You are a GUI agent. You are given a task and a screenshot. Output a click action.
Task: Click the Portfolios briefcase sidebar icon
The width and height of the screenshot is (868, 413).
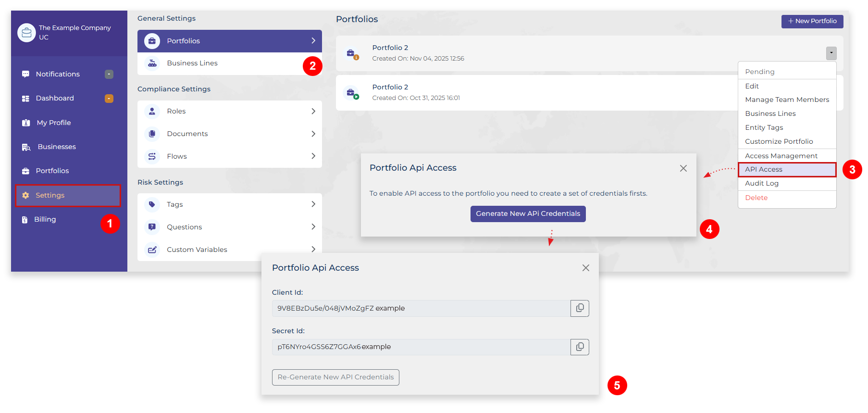[x=25, y=171]
